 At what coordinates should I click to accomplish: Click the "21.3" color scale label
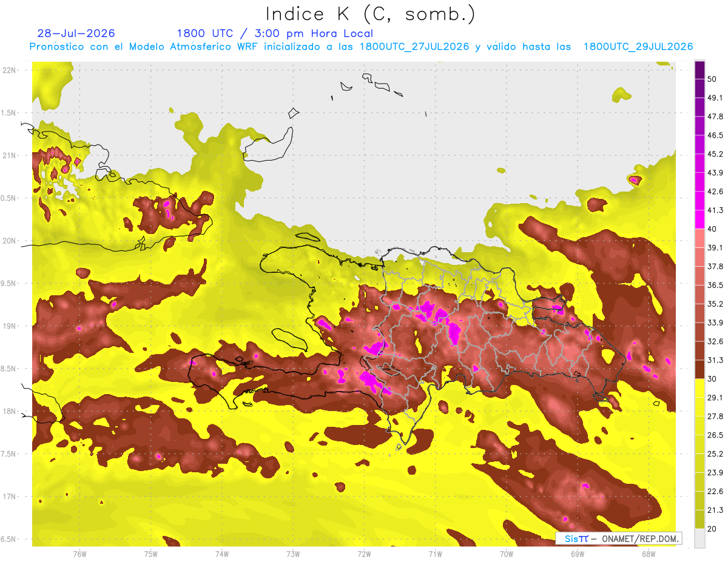point(715,510)
